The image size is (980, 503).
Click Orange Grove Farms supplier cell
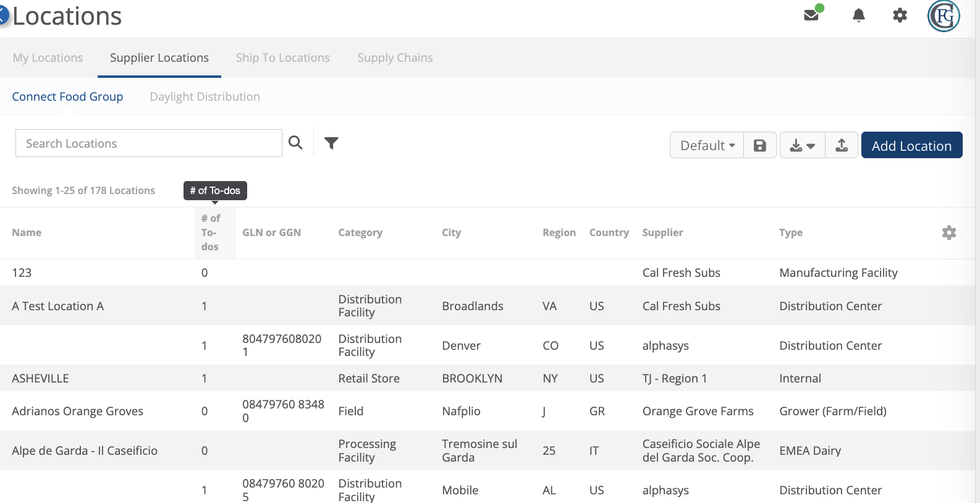pos(698,411)
